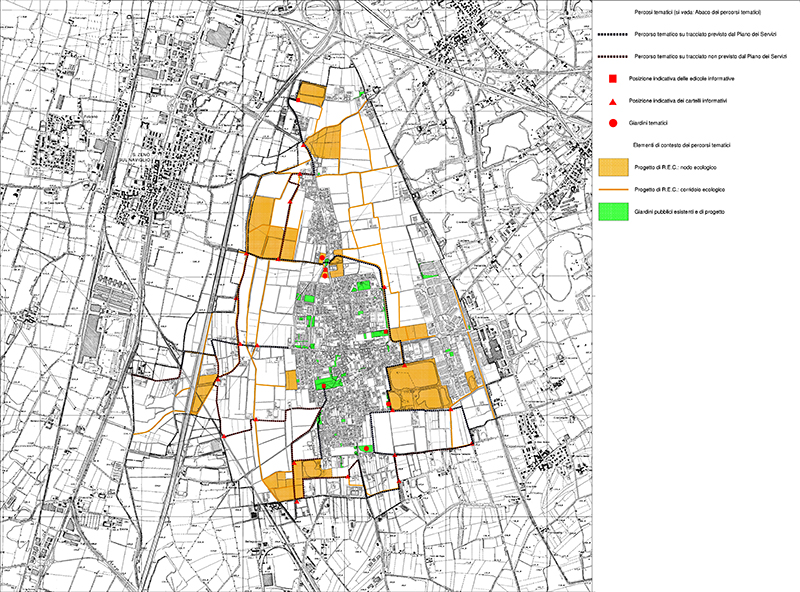Click the red square symbol in the legend
800x592 pixels.
point(611,78)
